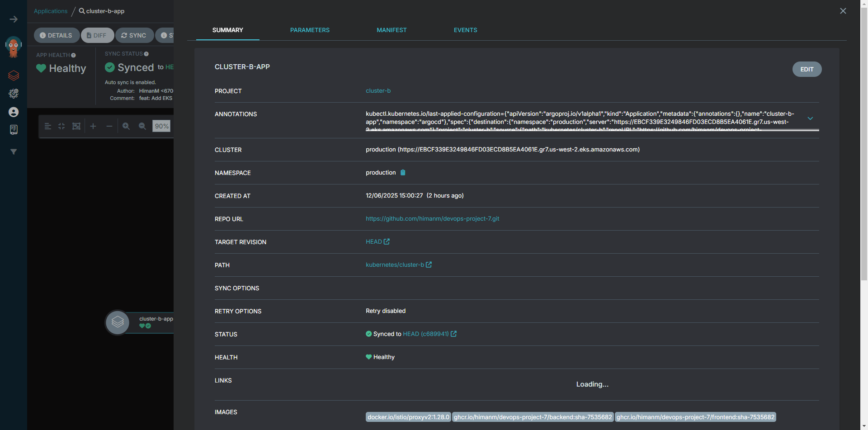Viewport: 868px width, 430px height.
Task: Open User Info from the sidebar
Action: (x=14, y=112)
